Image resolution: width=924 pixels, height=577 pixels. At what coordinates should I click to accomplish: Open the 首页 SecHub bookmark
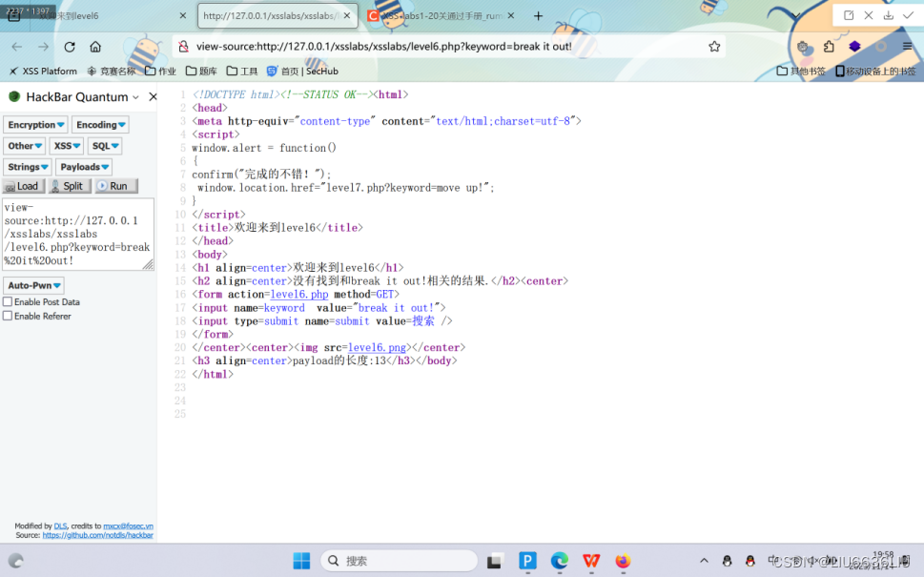pyautogui.click(x=302, y=72)
